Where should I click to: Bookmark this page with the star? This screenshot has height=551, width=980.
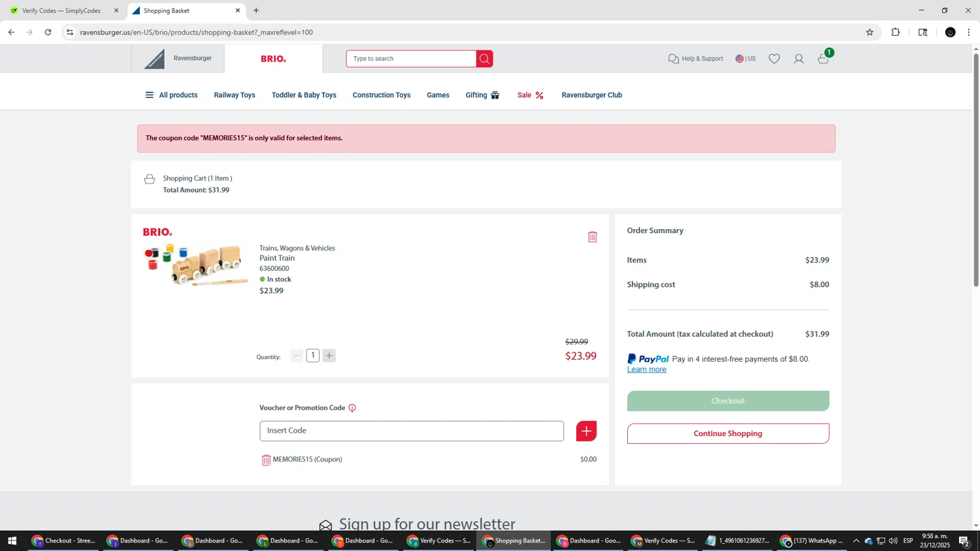tap(870, 32)
